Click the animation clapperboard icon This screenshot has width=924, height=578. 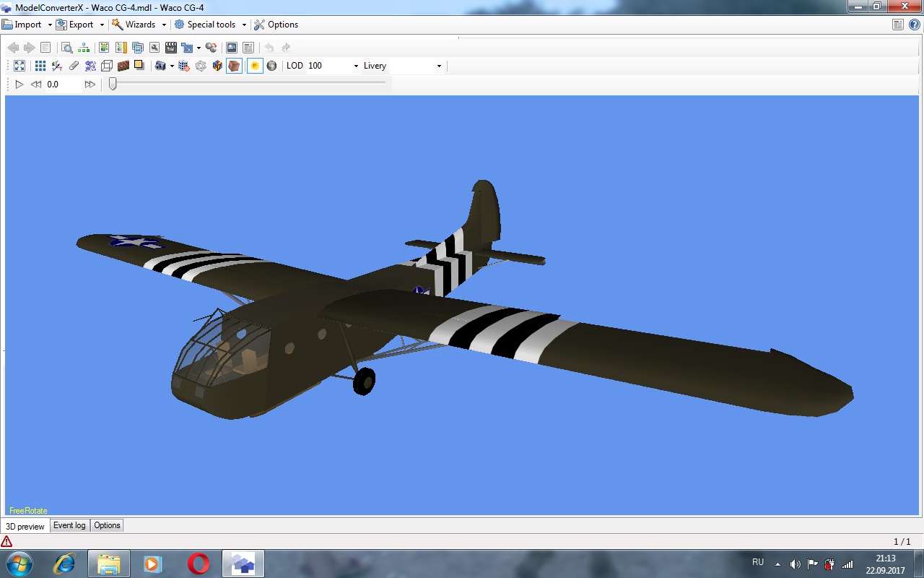[171, 48]
